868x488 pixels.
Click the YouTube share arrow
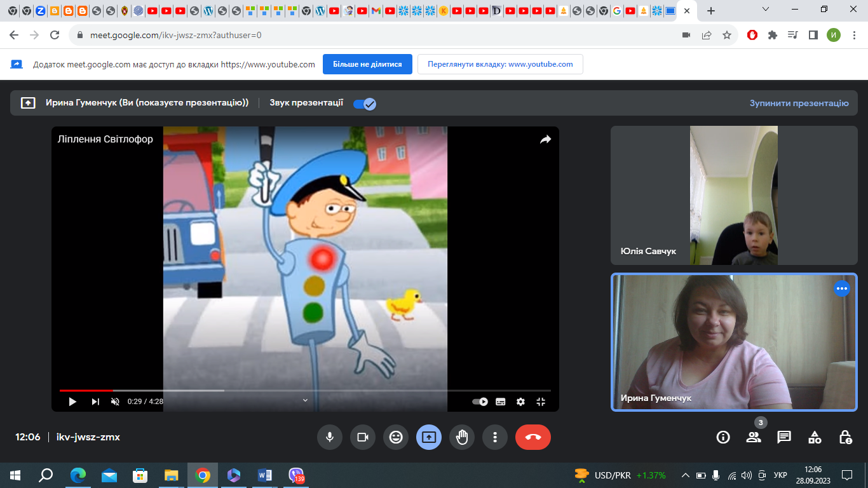pyautogui.click(x=545, y=140)
